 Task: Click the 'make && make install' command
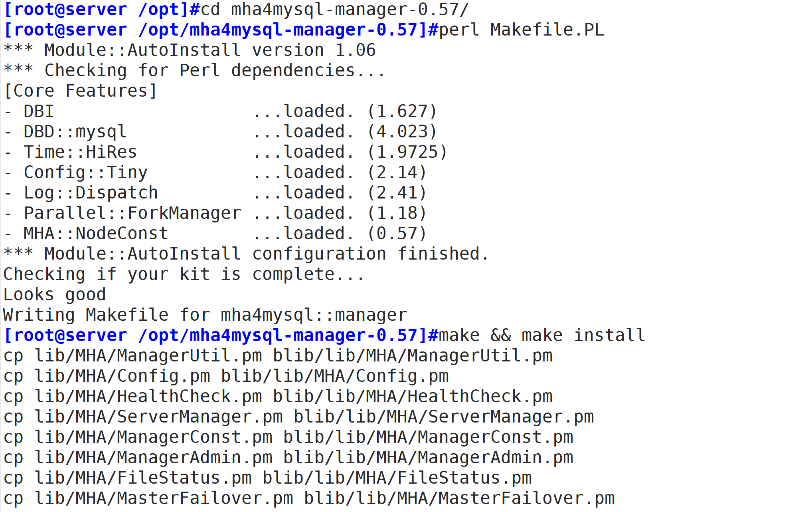(x=542, y=335)
